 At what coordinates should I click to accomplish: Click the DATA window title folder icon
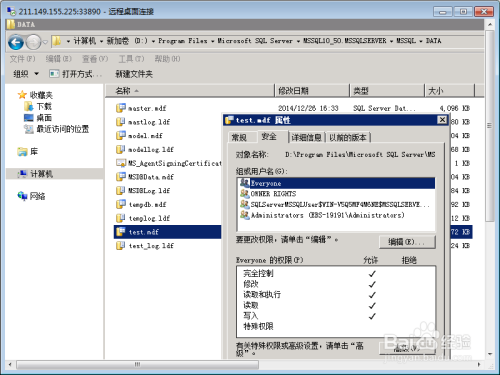pyautogui.click(x=11, y=24)
